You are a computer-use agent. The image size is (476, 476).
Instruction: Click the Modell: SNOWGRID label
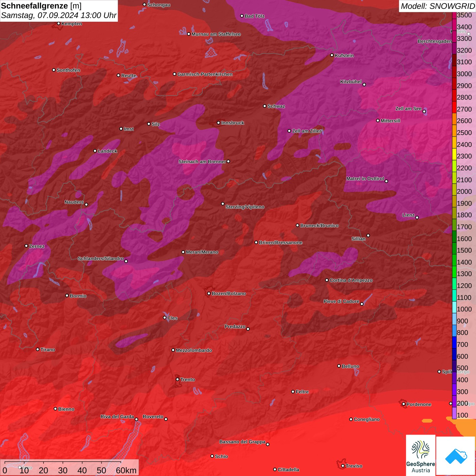[x=438, y=6]
